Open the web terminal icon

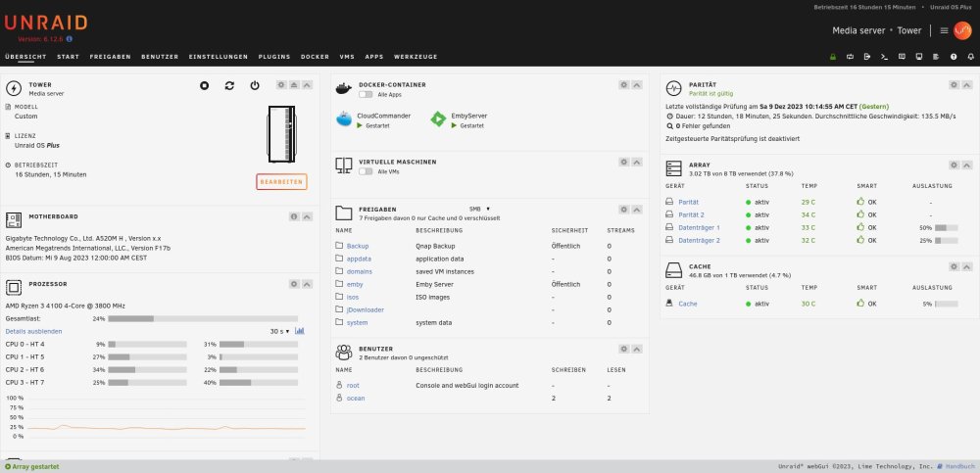[x=884, y=57]
